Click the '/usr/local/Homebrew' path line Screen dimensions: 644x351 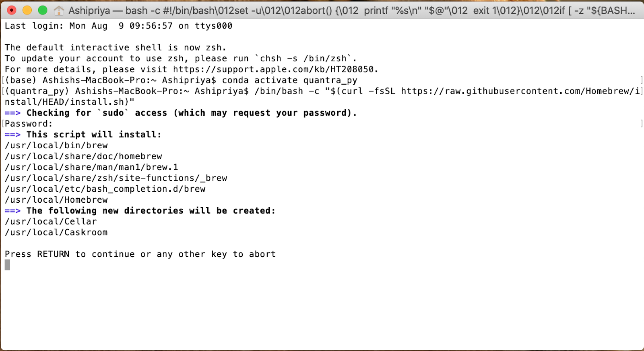[x=56, y=200]
